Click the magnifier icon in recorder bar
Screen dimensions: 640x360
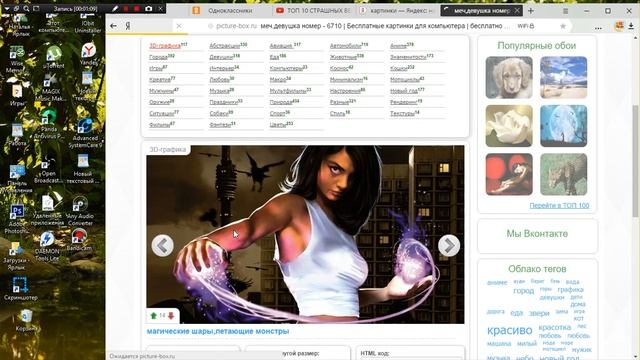(x=26, y=8)
